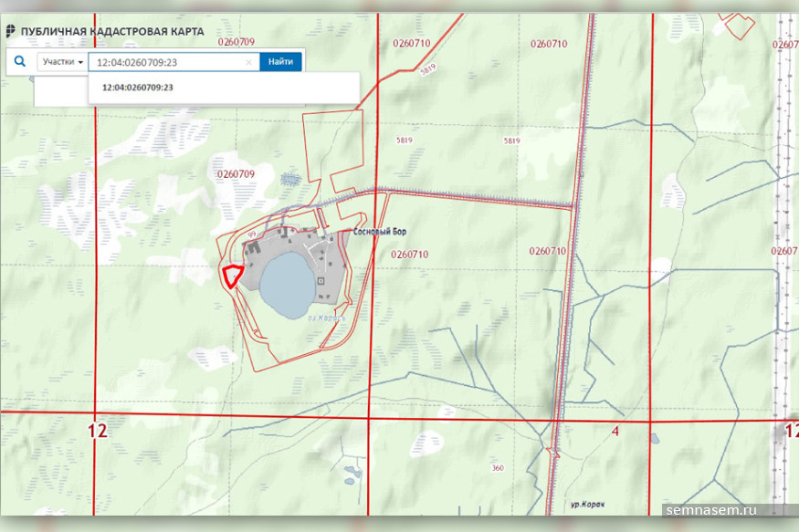This screenshot has width=799, height=532.
Task: Click the small square building marker beside lake
Action: pos(321,281)
